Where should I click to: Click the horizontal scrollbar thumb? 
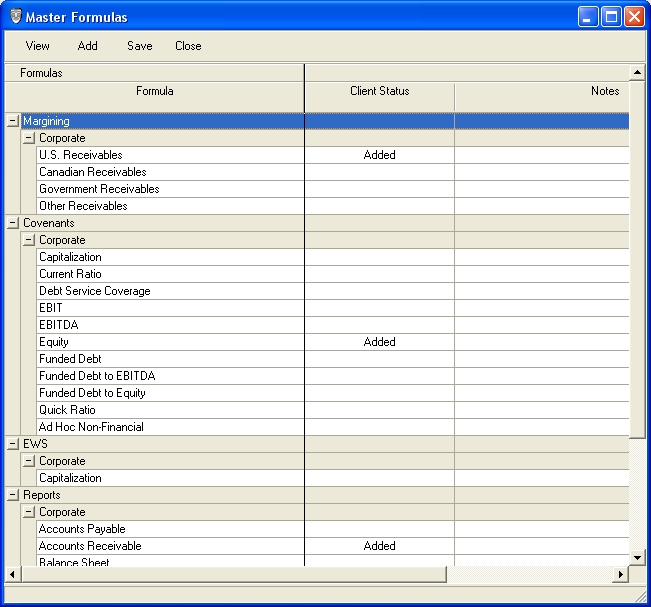[234, 575]
